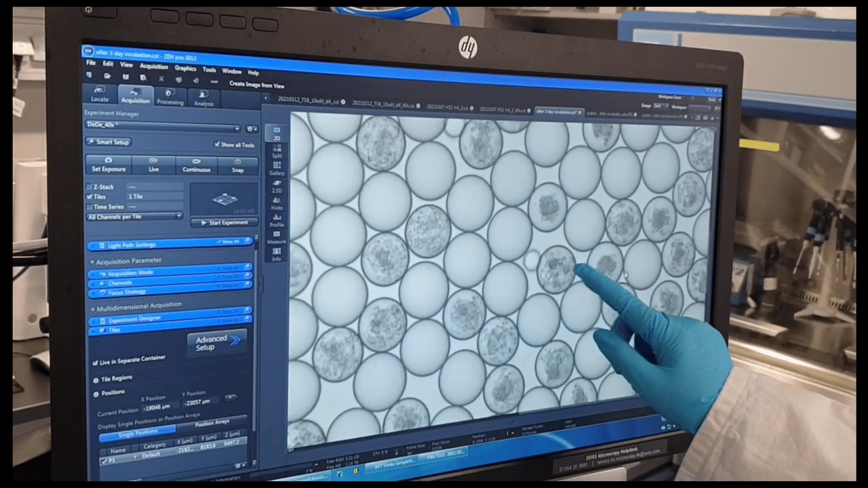Viewport: 868px width, 488px height.
Task: Click the Set Exposure button
Action: coord(108,165)
